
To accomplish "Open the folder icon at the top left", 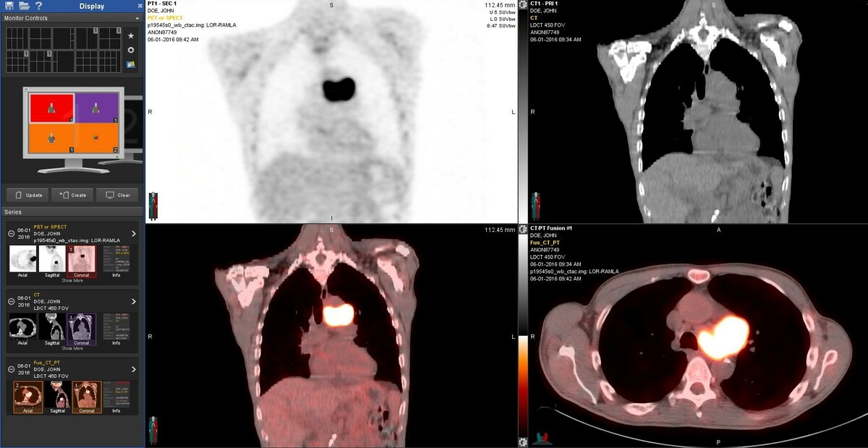I will 25,7.
